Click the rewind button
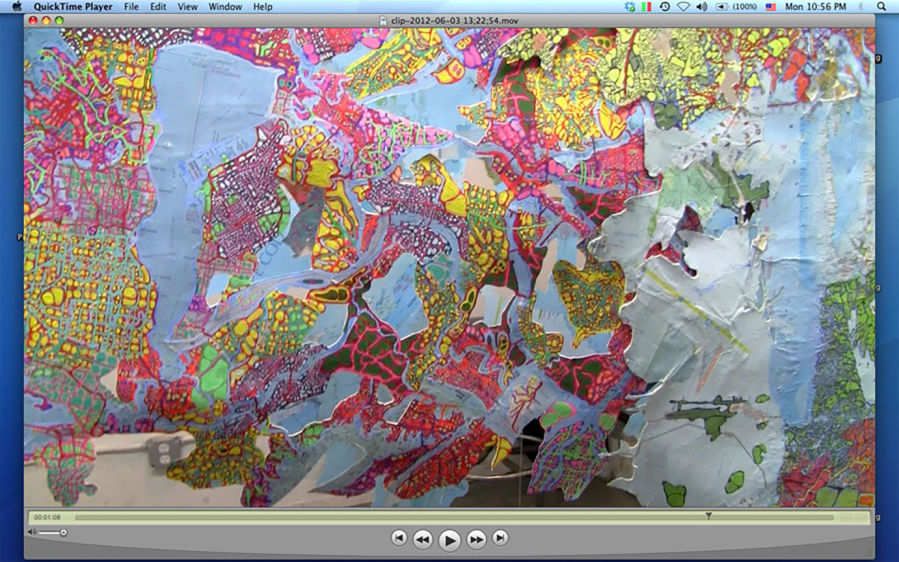899x562 pixels. [423, 539]
